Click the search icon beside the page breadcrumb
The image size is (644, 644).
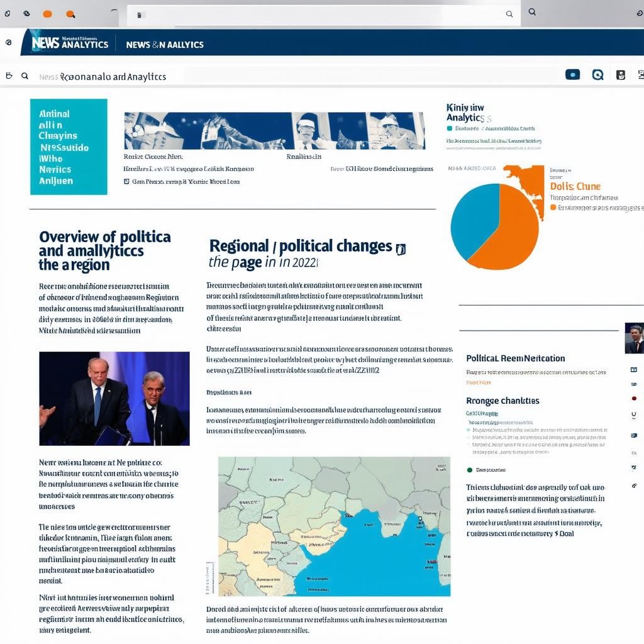[x=25, y=76]
